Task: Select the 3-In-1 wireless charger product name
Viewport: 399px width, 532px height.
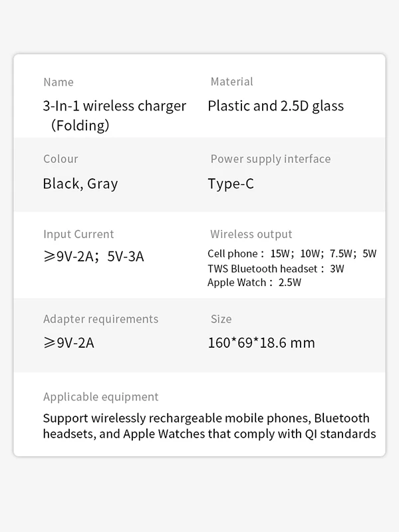Action: click(x=114, y=115)
